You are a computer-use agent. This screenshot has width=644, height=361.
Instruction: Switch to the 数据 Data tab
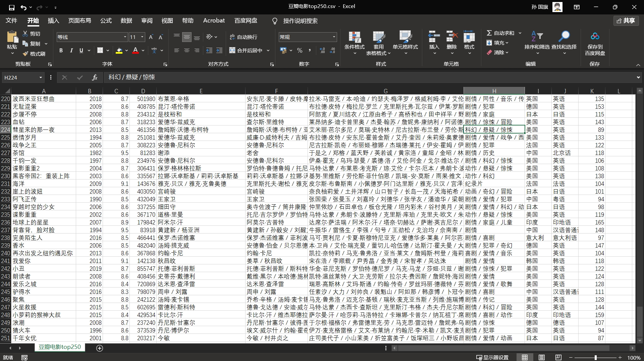tap(126, 21)
